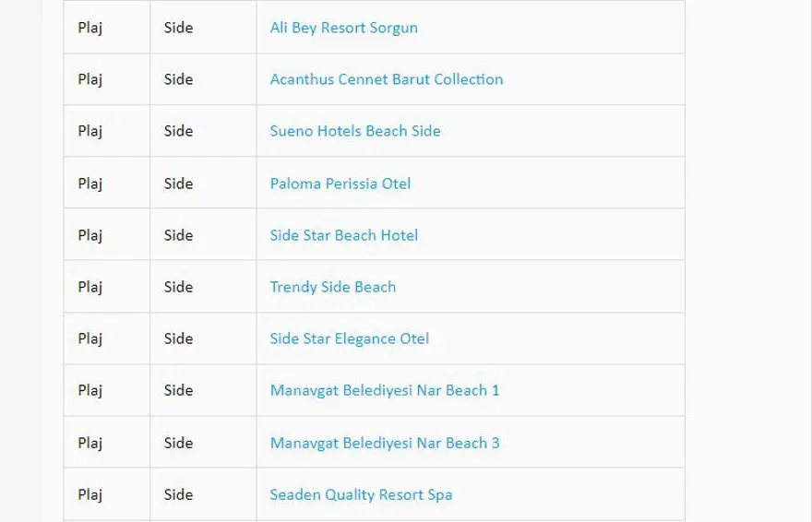Visit the Seaden Quality Resort Spa link
The height and width of the screenshot is (522, 812).
(361, 494)
